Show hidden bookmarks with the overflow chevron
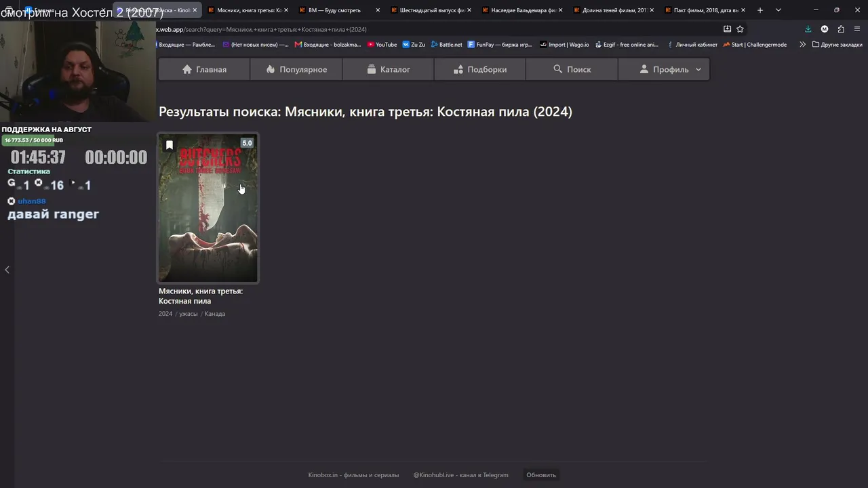868x488 pixels. [803, 45]
